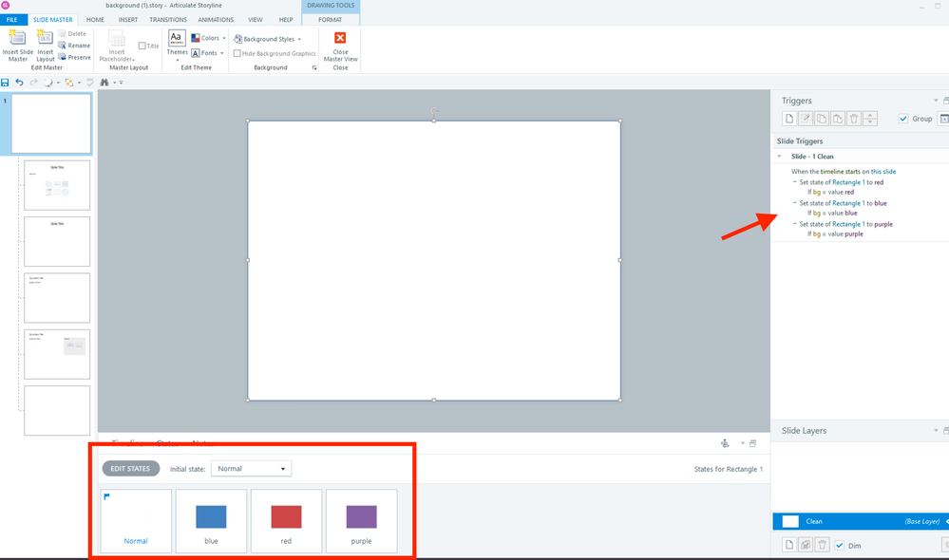Click the duplicate layer icon

click(x=806, y=545)
